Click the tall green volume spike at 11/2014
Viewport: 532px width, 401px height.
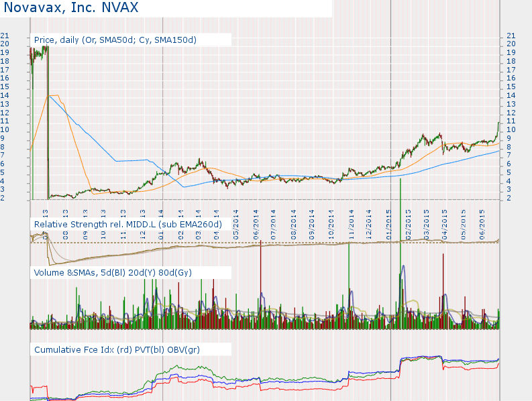tap(349, 286)
